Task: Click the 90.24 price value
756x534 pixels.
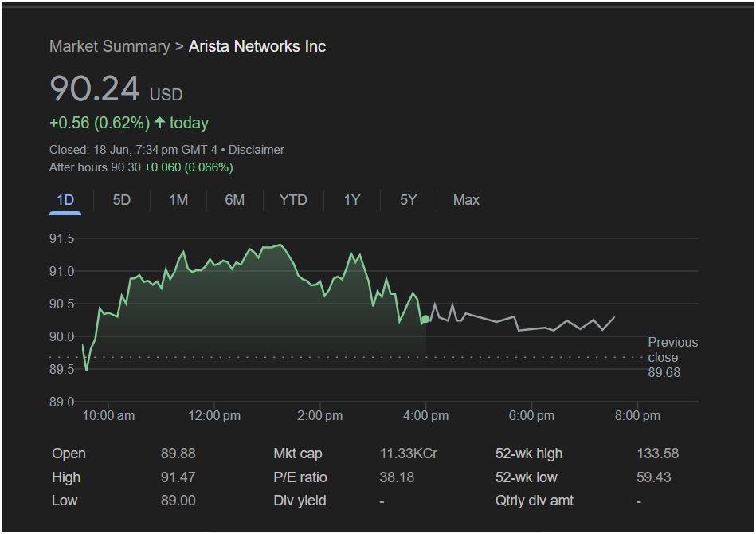Action: point(95,88)
